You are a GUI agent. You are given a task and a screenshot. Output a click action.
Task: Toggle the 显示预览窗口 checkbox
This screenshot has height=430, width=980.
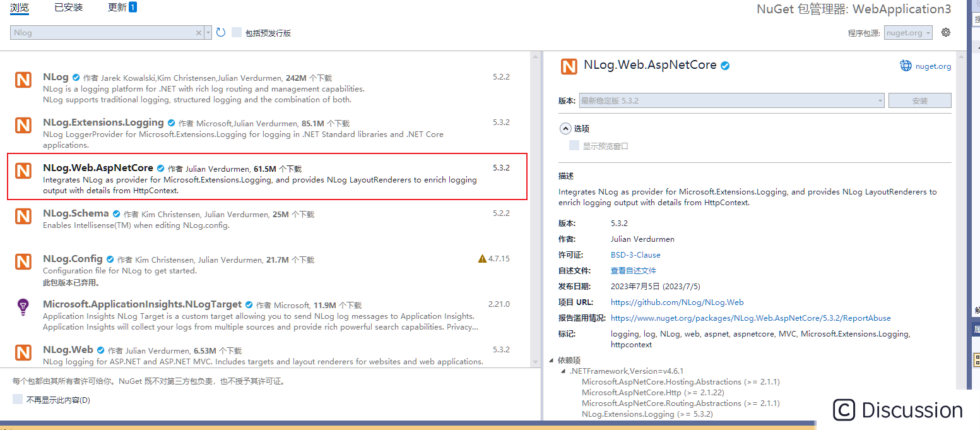[x=574, y=145]
